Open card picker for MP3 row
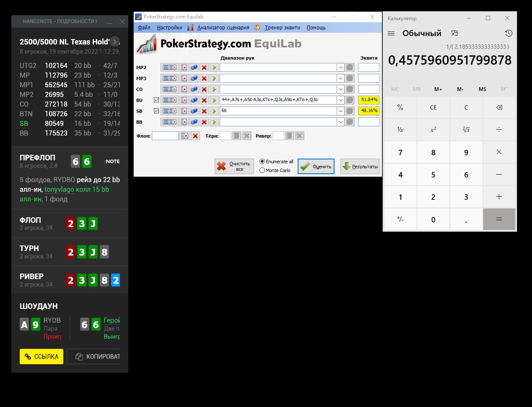The width and height of the screenshot is (532, 407). (184, 78)
